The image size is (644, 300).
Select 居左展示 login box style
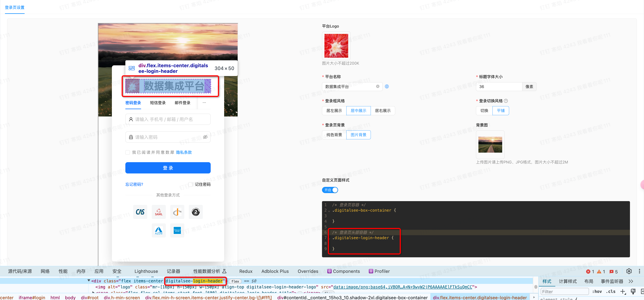[x=334, y=111]
